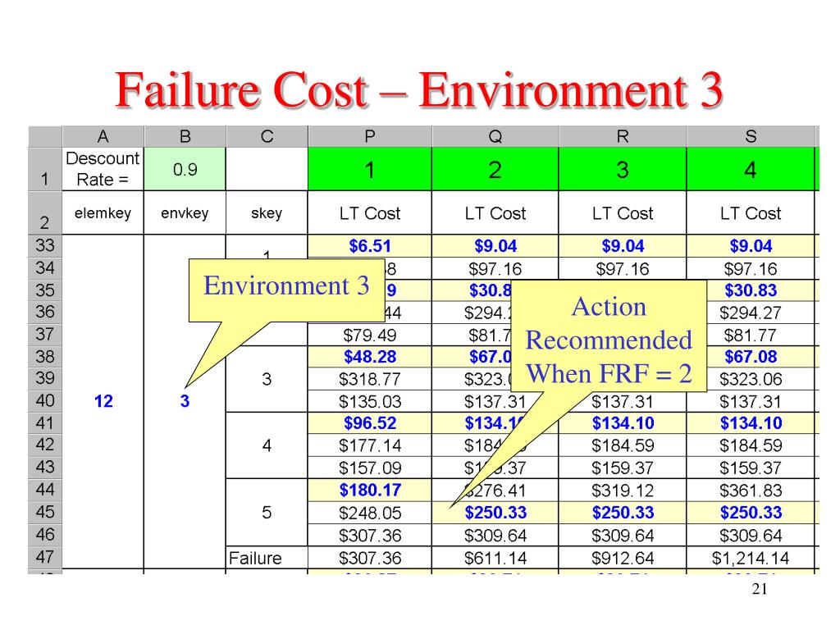Click $9.04 in column S
This screenshot has height=630, width=840.
coord(751,246)
